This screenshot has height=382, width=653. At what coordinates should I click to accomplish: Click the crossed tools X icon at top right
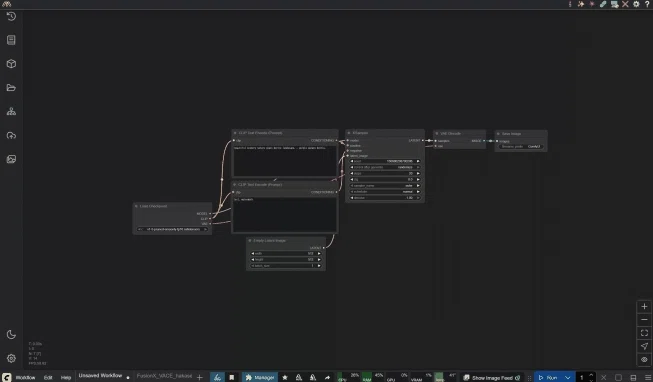pos(625,4)
